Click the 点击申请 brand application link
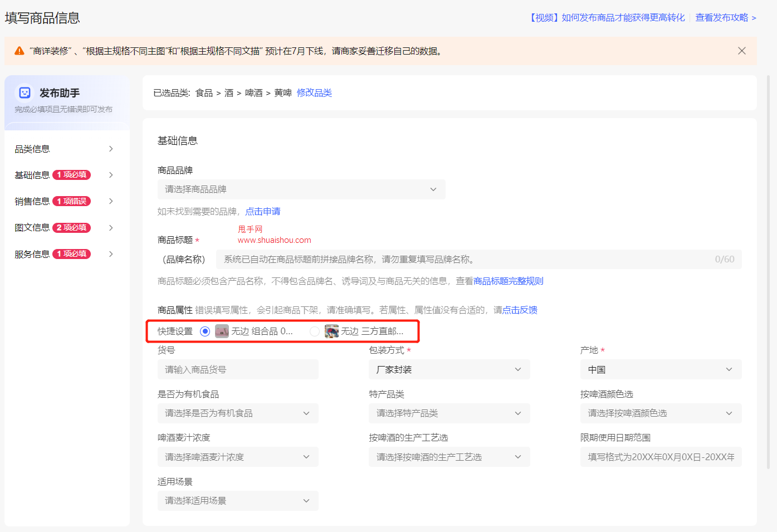The image size is (777, 532). pyautogui.click(x=263, y=212)
